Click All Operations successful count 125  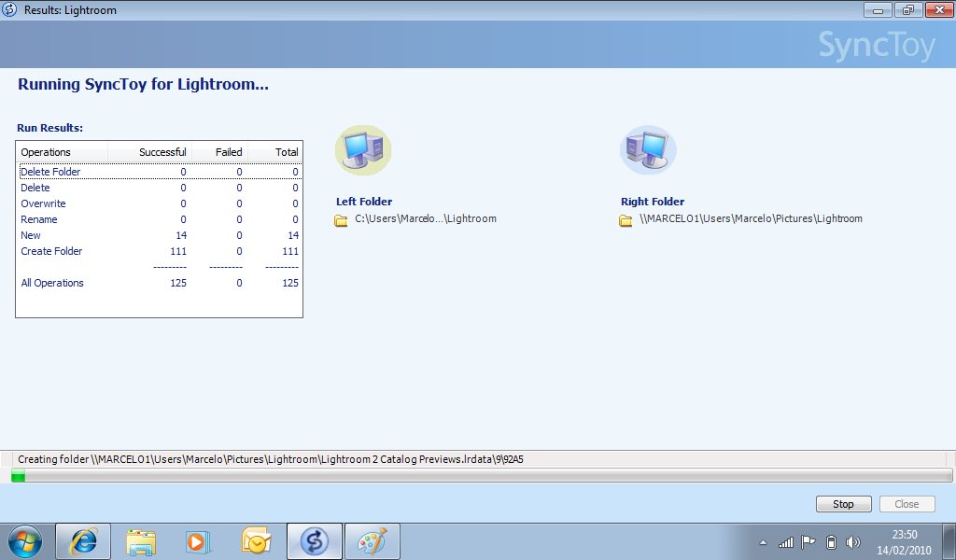tap(178, 283)
